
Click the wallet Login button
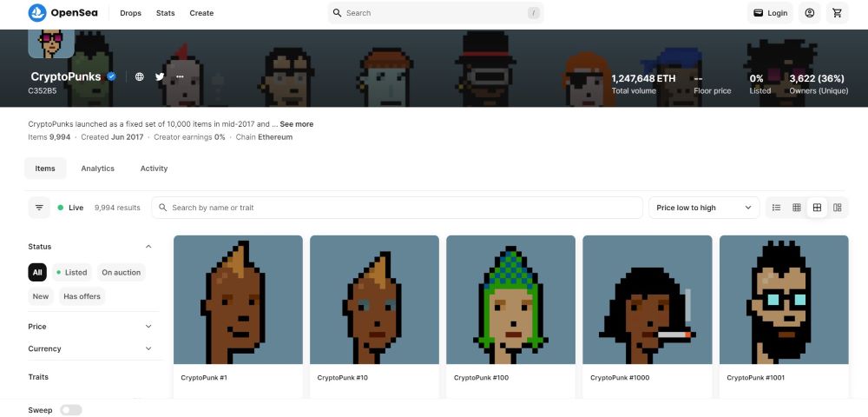pos(770,13)
